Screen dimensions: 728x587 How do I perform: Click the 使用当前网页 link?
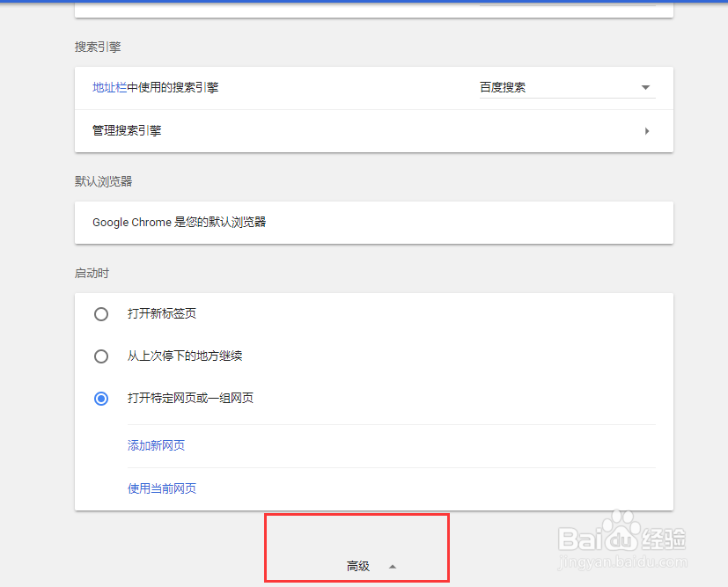click(161, 488)
